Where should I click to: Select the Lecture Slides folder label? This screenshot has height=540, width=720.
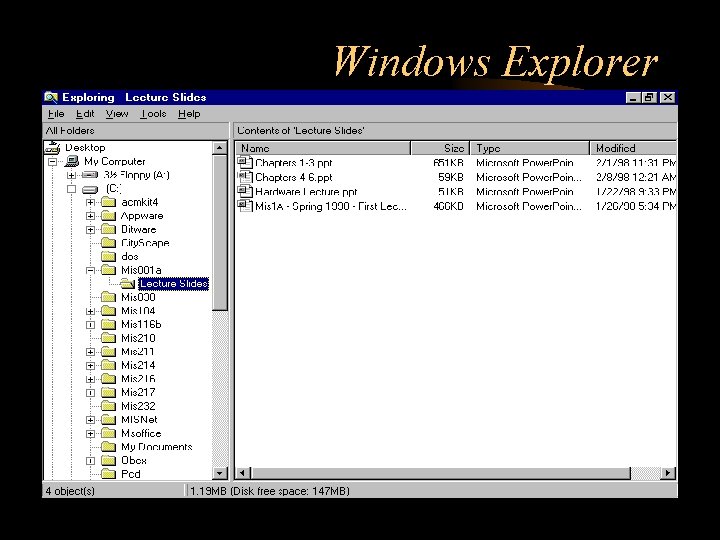pos(174,284)
